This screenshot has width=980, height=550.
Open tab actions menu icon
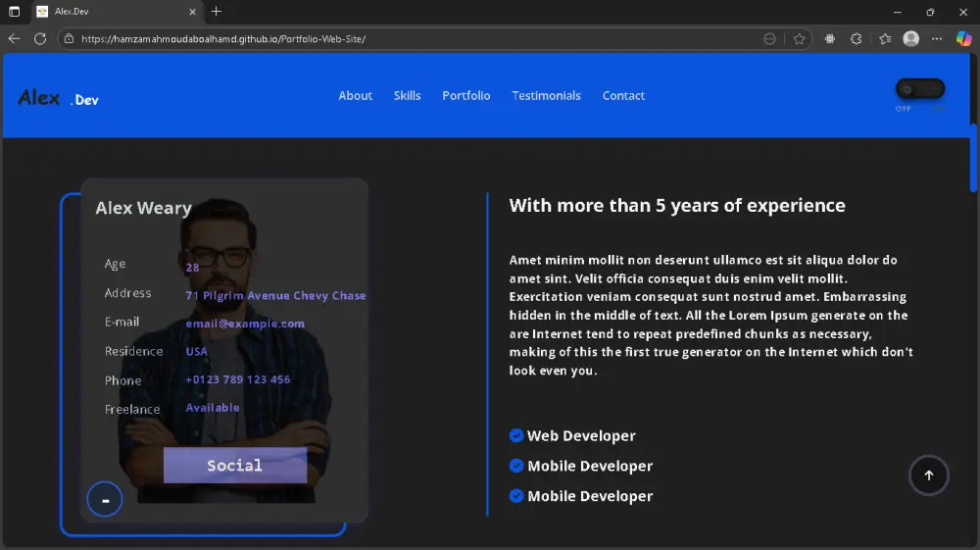coord(14,11)
